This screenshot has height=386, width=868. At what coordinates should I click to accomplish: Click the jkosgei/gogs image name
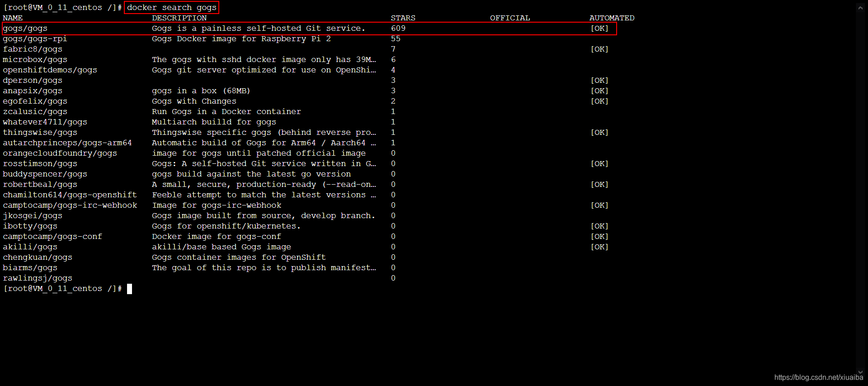coord(33,216)
